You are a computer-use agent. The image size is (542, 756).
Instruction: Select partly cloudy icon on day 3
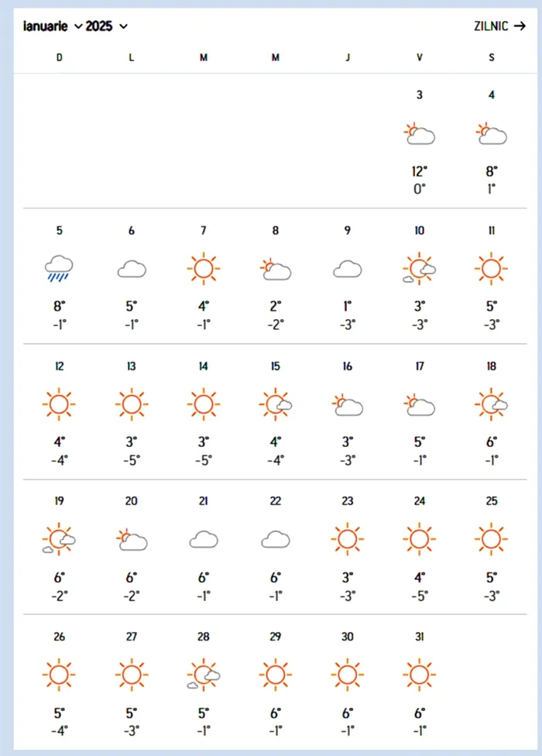point(419,133)
